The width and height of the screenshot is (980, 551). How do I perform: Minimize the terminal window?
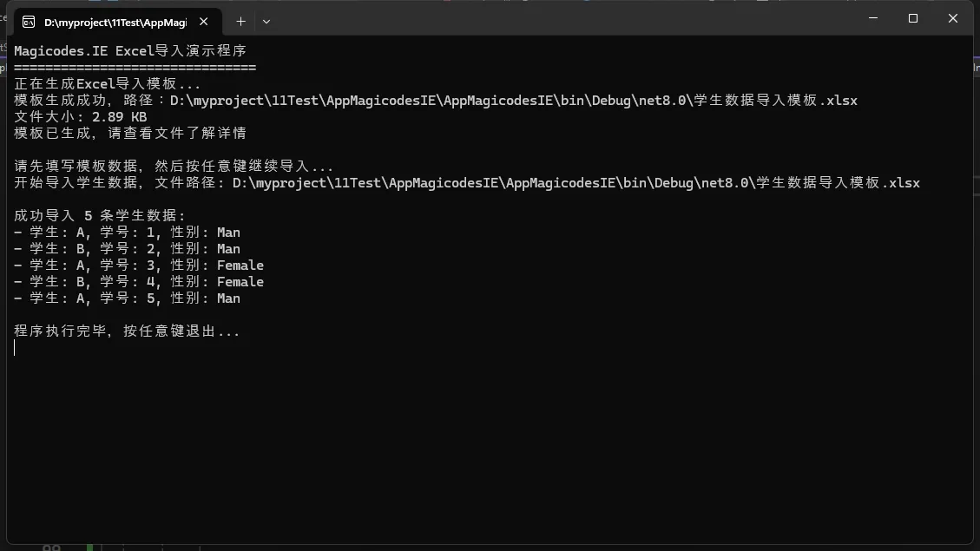pos(872,18)
